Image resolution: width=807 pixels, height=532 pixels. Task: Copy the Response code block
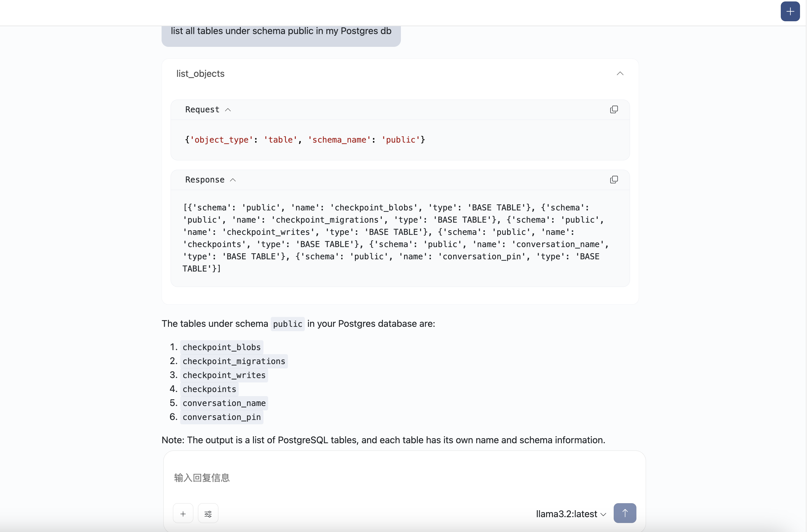pyautogui.click(x=614, y=180)
